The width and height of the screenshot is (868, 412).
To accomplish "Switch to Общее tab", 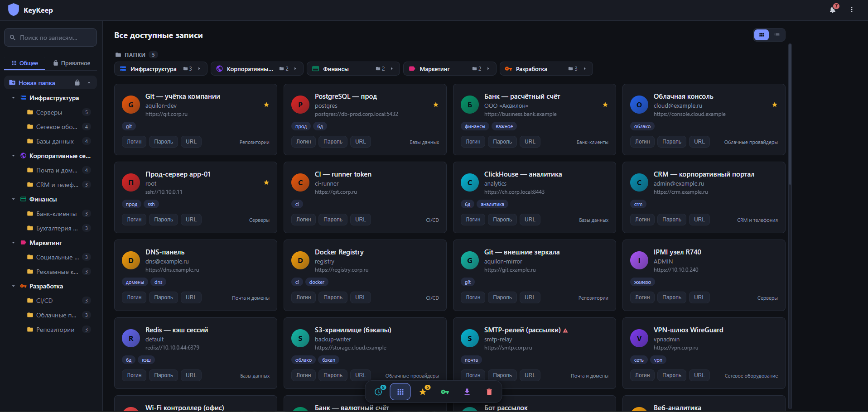I will pos(24,63).
